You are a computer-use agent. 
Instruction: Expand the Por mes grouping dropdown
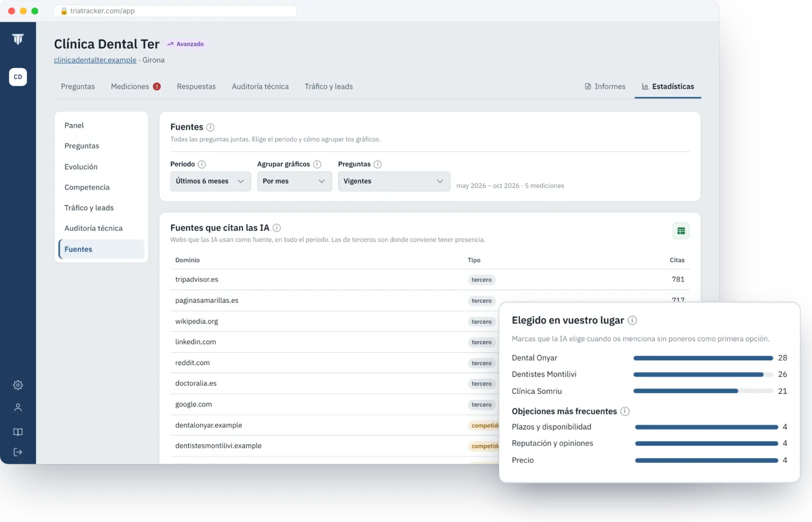[x=294, y=181]
